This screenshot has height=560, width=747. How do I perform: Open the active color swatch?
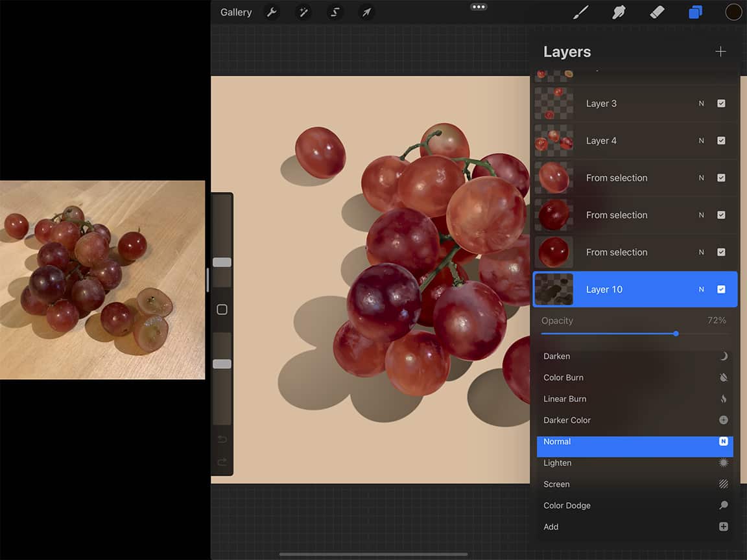(x=733, y=12)
